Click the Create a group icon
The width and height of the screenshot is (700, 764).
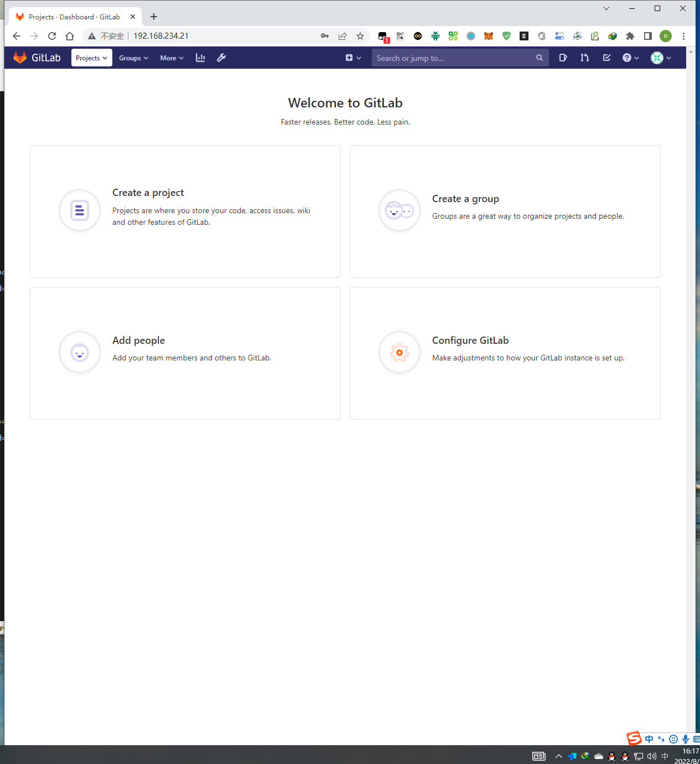tap(400, 210)
